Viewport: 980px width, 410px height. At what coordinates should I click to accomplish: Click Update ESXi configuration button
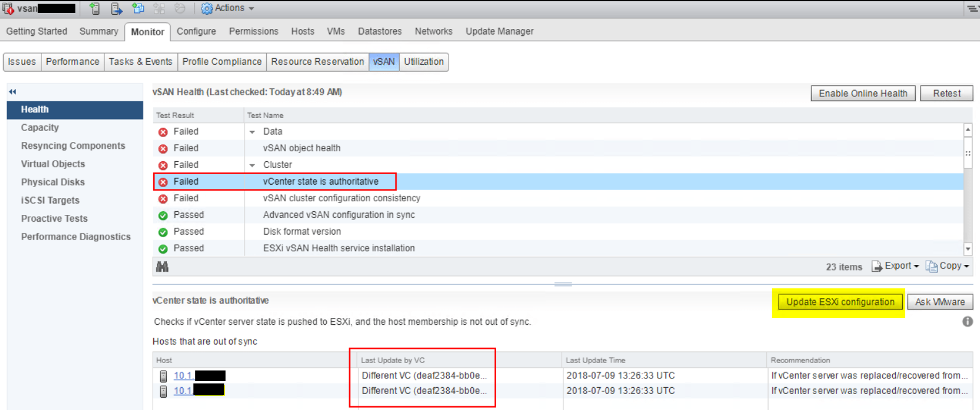[840, 302]
